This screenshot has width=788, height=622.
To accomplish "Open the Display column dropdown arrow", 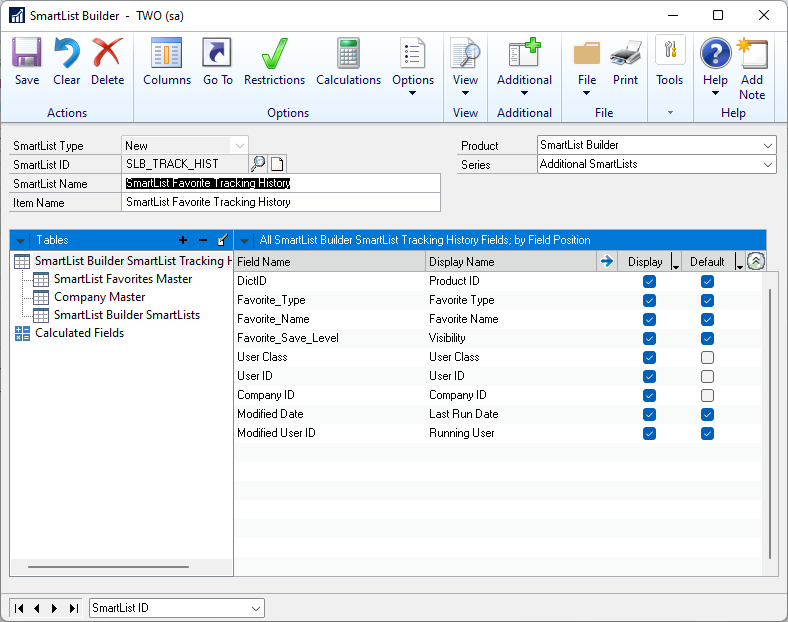I will pos(675,262).
